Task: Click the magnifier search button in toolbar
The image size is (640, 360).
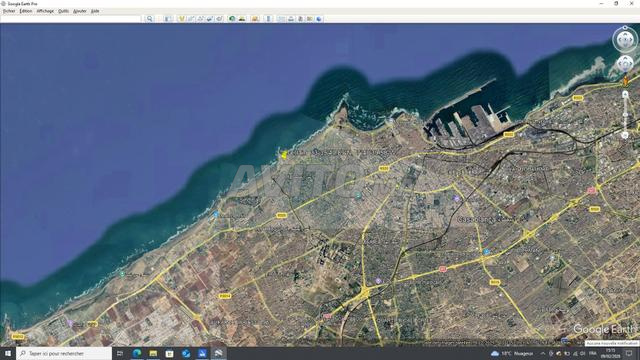Action: [x=150, y=19]
